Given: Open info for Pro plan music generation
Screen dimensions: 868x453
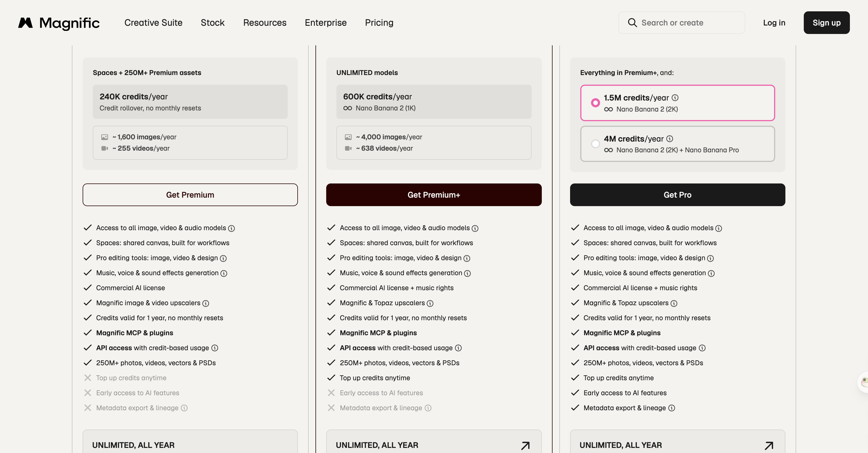Looking at the screenshot, I should [711, 273].
